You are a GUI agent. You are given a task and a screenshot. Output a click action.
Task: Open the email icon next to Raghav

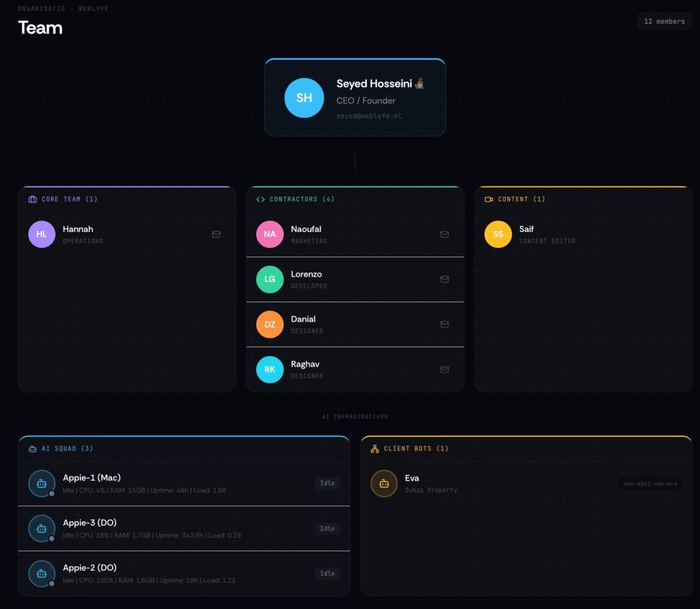point(444,369)
